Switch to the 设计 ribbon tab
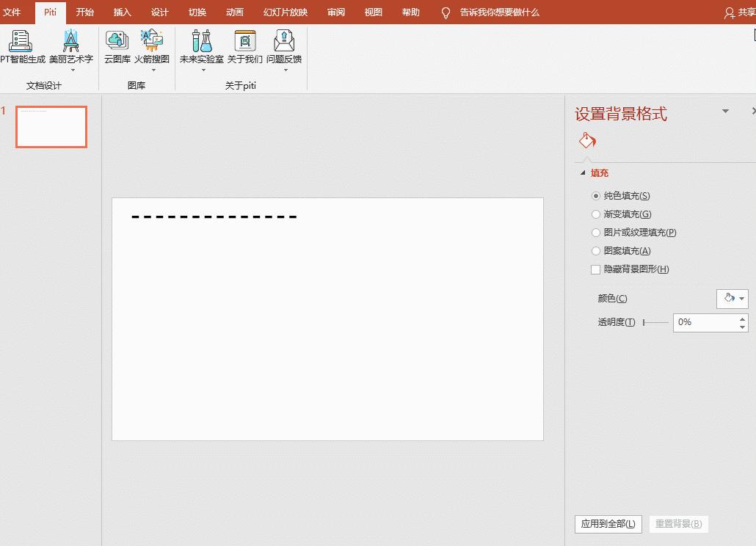 (x=159, y=12)
